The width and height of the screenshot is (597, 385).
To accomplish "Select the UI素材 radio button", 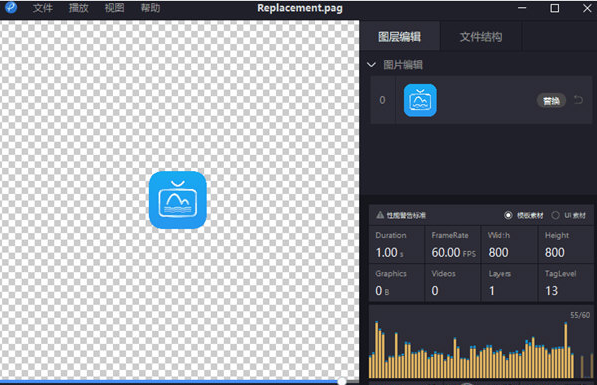I will 555,215.
